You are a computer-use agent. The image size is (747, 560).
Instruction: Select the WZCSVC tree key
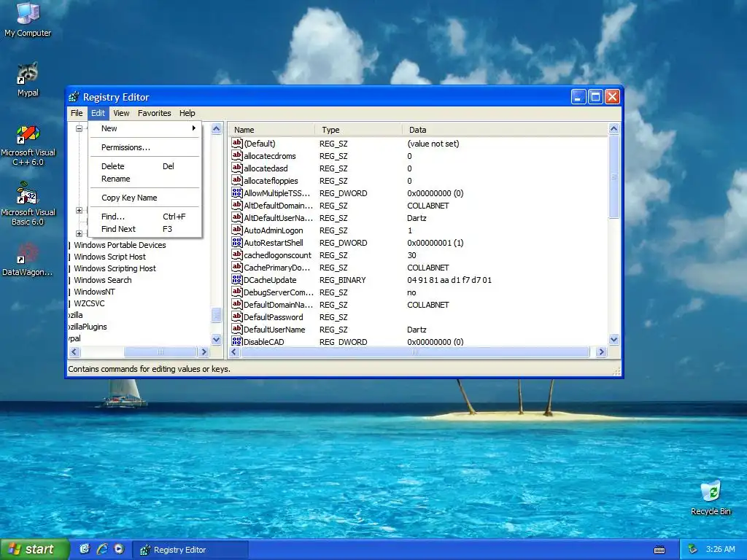coord(89,303)
